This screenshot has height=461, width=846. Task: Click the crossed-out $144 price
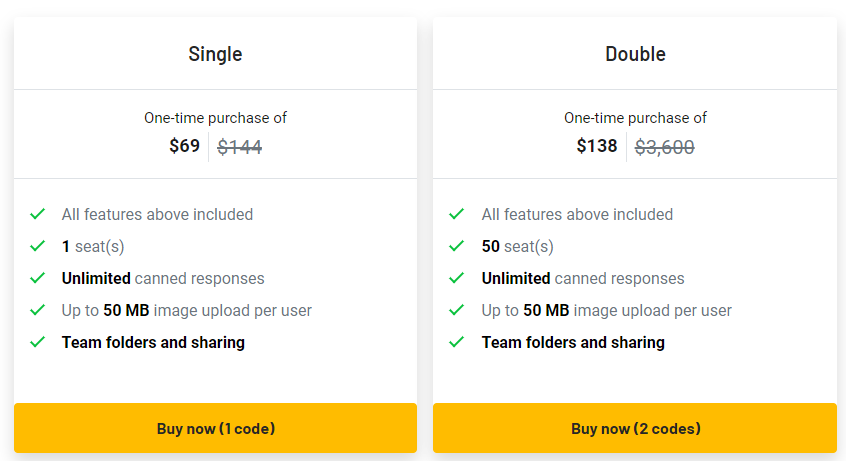240,147
